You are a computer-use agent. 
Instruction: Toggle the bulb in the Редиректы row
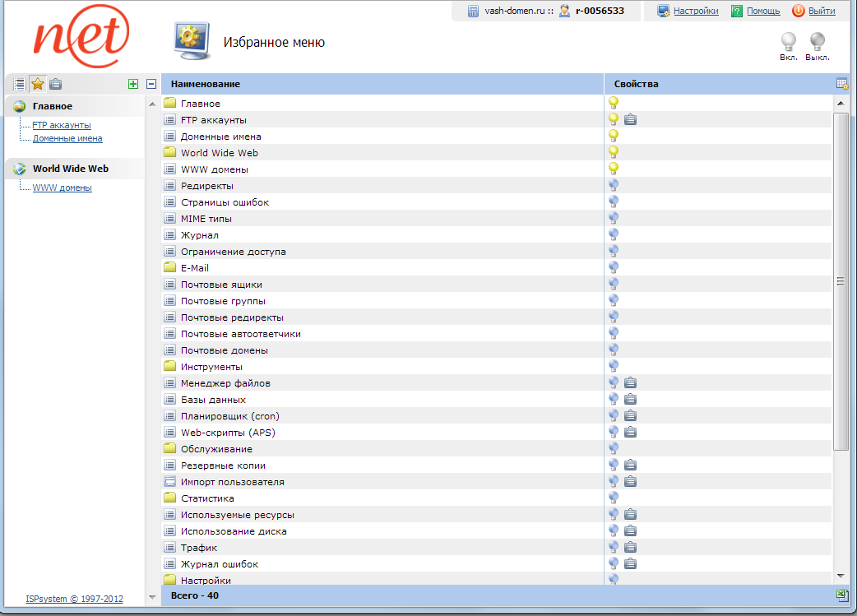[613, 186]
